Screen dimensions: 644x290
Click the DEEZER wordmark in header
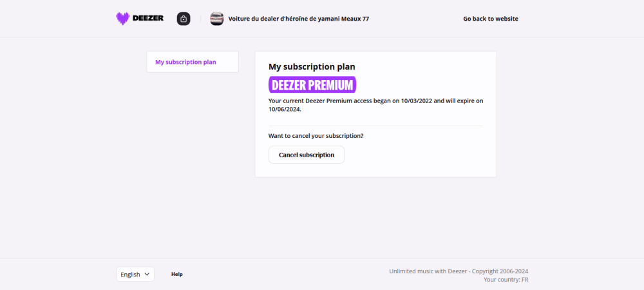(x=148, y=19)
